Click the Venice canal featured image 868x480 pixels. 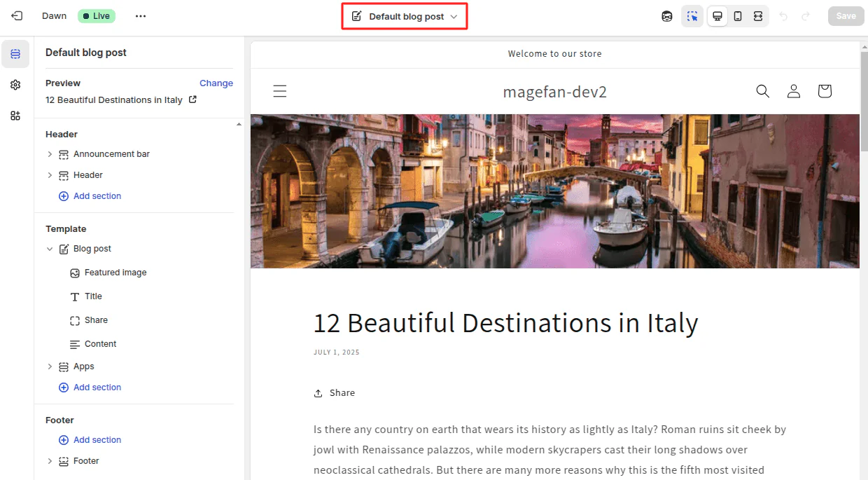click(x=555, y=191)
